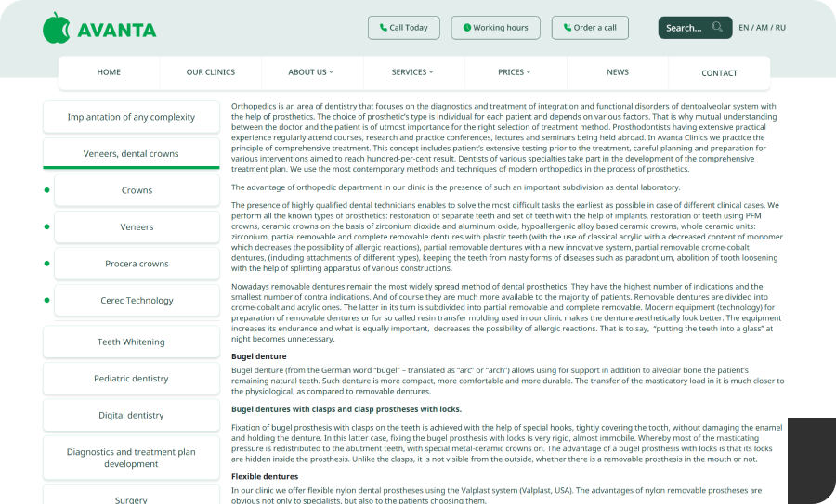Expand the ABOUT US dropdown arrow

click(331, 71)
